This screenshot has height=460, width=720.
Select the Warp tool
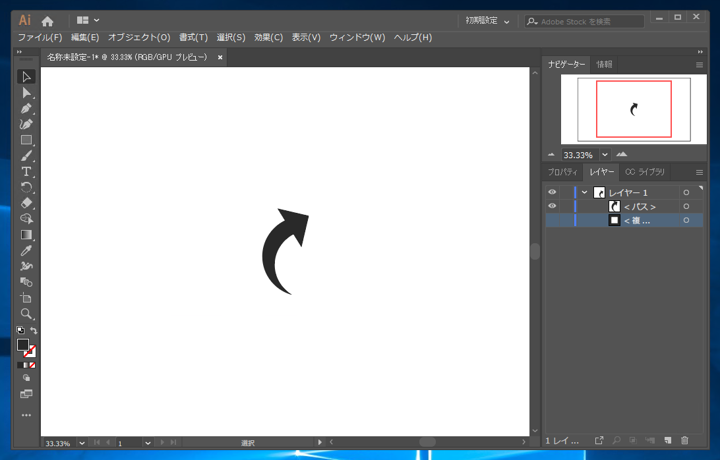[x=26, y=266]
